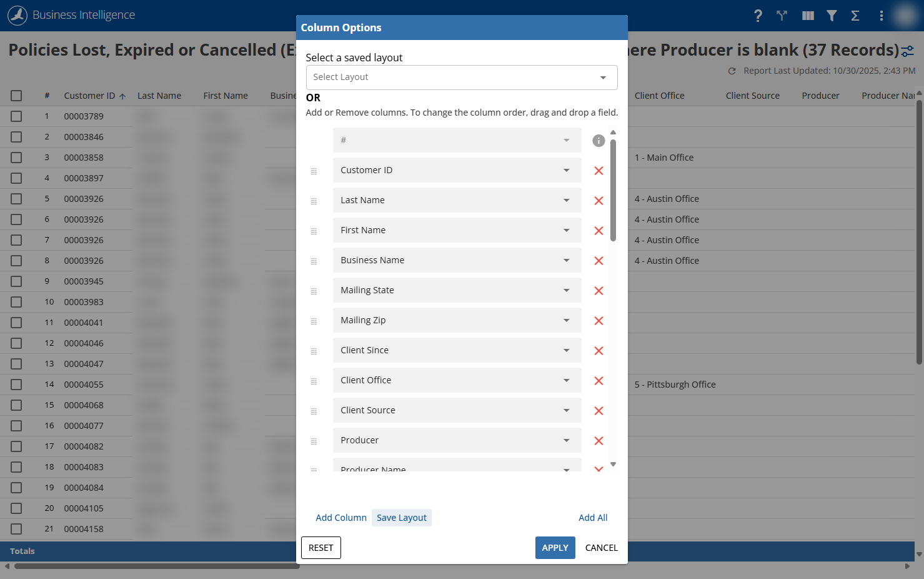The width and height of the screenshot is (924, 579).
Task: Click the Business Intelligence logo
Action: click(17, 15)
